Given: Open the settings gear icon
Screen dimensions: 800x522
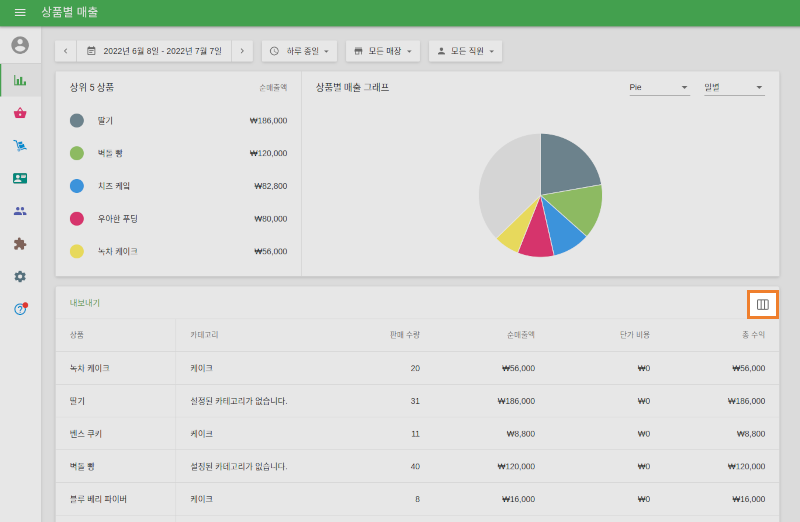Looking at the screenshot, I should [x=20, y=276].
